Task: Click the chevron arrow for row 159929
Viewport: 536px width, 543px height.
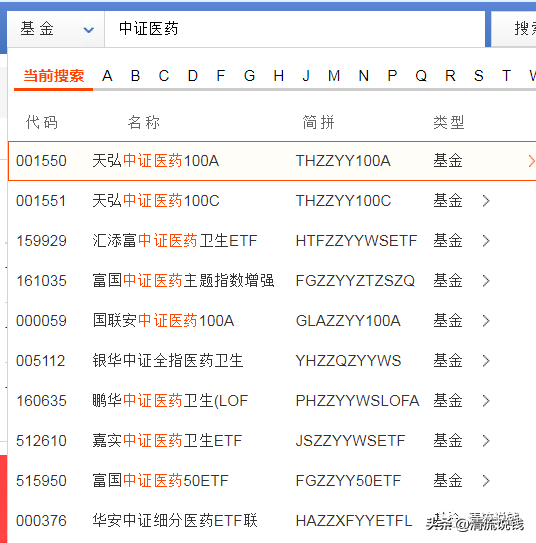Action: (486, 241)
